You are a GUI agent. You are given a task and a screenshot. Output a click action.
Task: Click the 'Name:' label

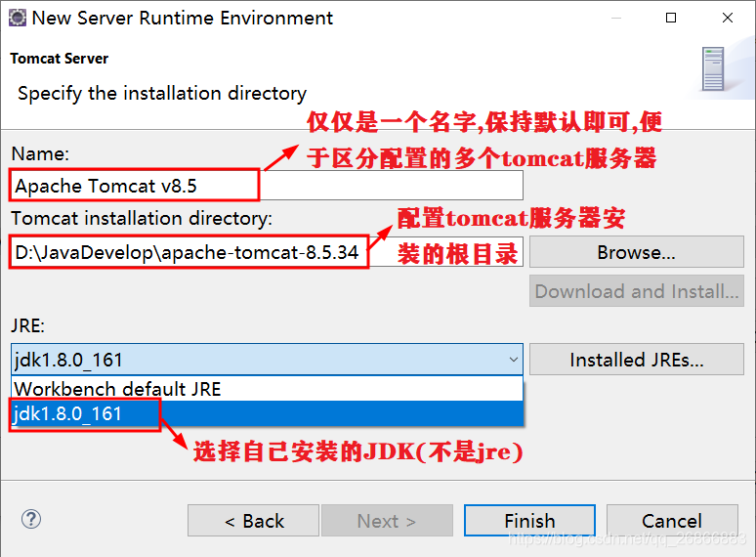pyautogui.click(x=40, y=153)
